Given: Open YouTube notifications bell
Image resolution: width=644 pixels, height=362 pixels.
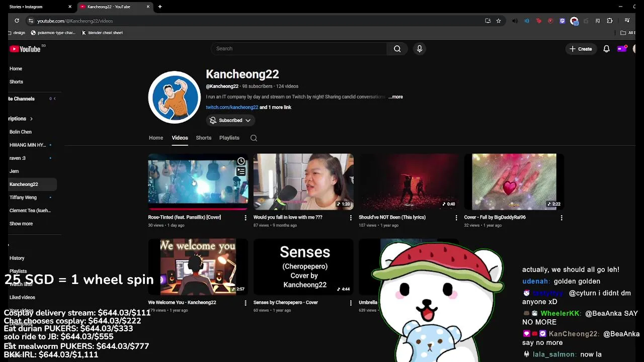Looking at the screenshot, I should pos(606,49).
